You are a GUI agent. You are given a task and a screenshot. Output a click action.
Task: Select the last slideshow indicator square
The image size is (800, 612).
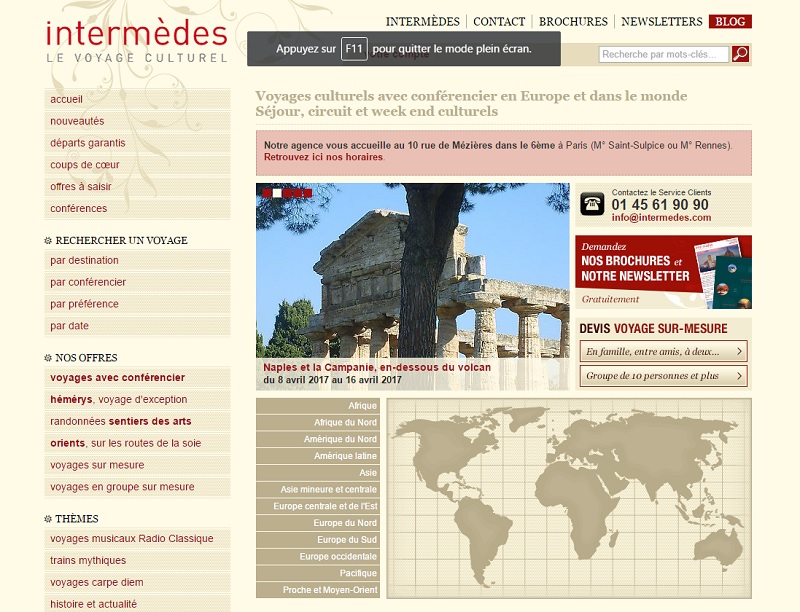[x=307, y=192]
